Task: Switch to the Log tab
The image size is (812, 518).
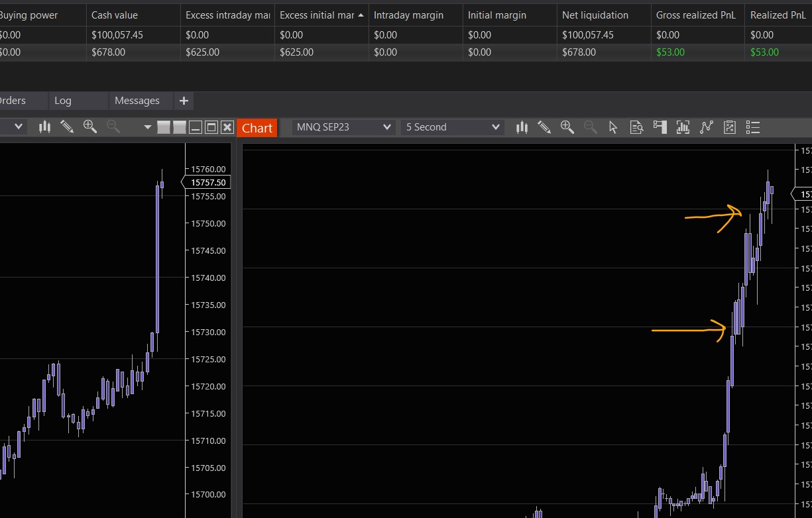Action: (63, 101)
